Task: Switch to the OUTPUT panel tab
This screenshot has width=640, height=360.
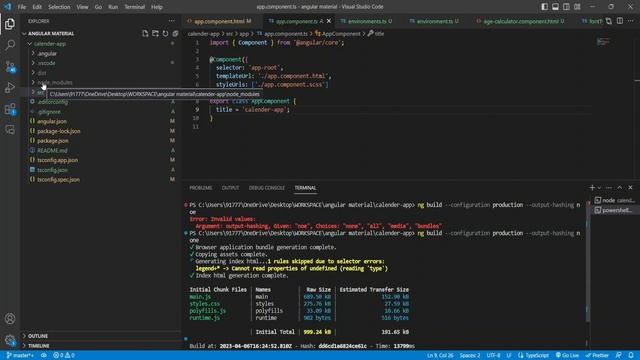Action: click(230, 188)
